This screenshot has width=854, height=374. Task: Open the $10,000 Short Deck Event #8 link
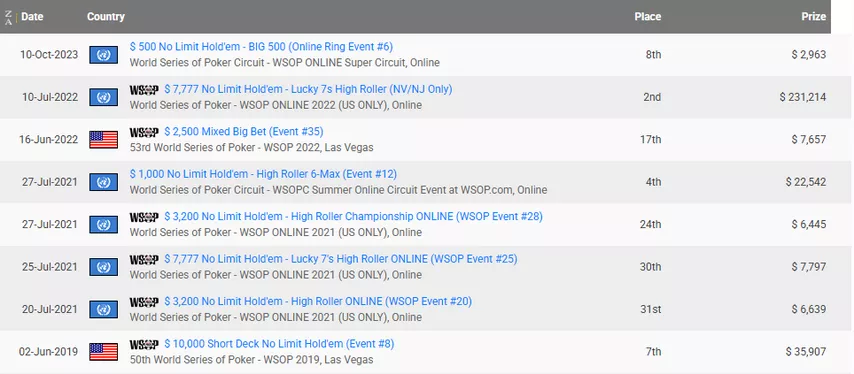tap(279, 344)
